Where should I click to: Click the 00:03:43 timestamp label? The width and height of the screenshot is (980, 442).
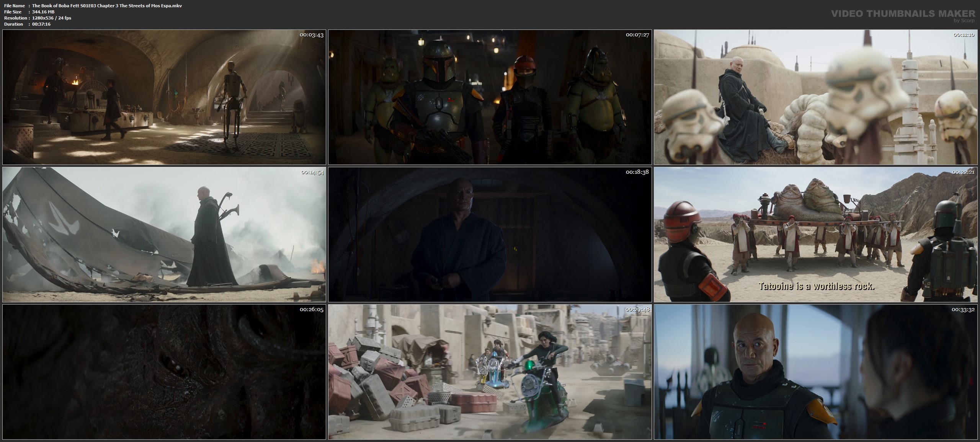coord(311,35)
